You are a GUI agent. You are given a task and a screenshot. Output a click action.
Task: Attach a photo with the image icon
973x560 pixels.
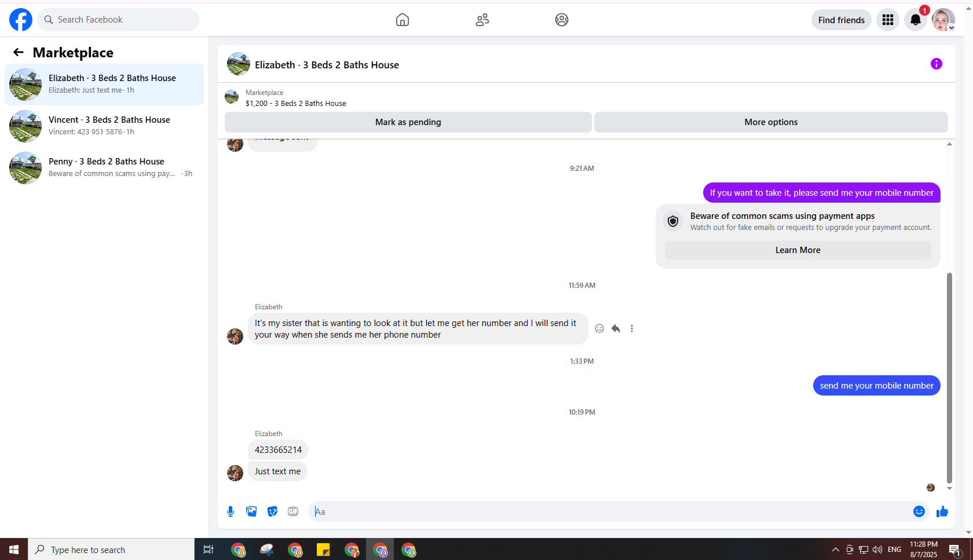251,511
